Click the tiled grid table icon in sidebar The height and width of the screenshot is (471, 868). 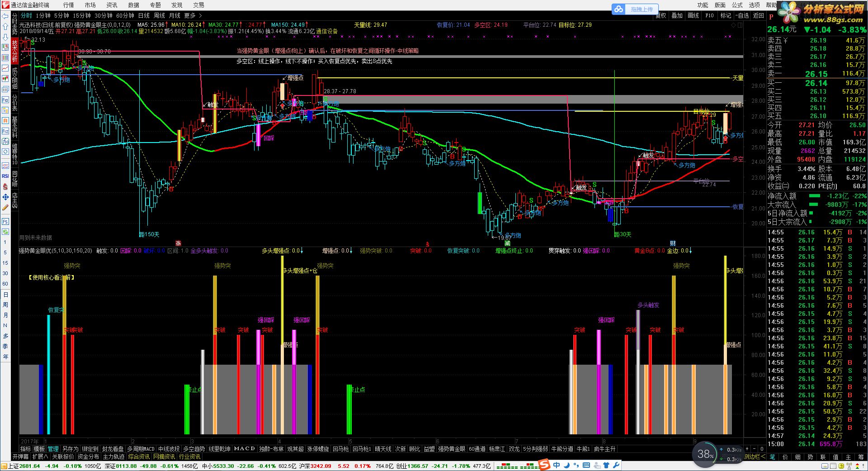tap(5, 58)
